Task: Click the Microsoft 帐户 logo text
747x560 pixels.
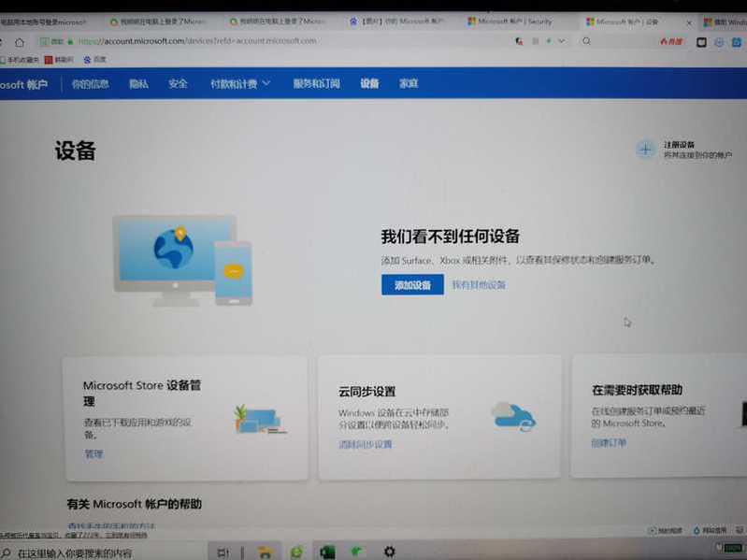Action: click(x=23, y=85)
